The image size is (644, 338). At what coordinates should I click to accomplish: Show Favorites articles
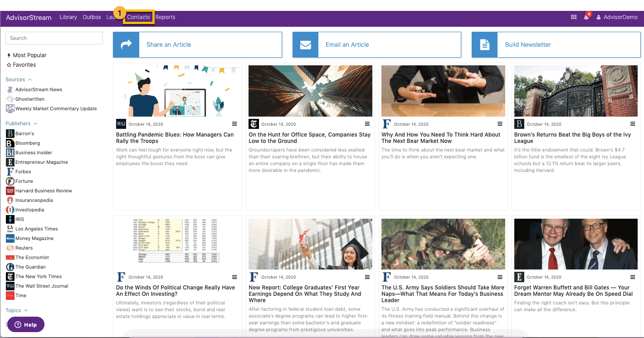21,65
